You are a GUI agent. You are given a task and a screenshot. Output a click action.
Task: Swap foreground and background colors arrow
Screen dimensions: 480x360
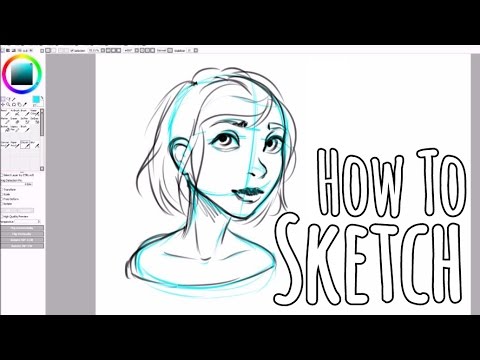tap(42, 98)
